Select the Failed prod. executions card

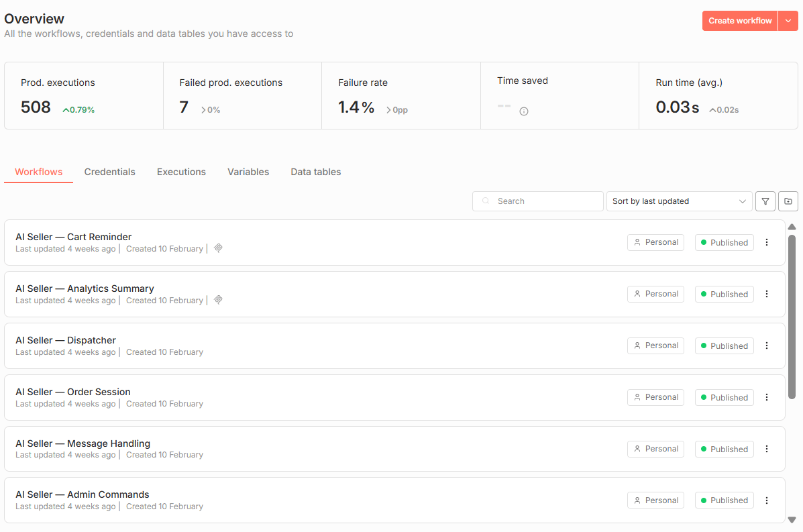(243, 96)
